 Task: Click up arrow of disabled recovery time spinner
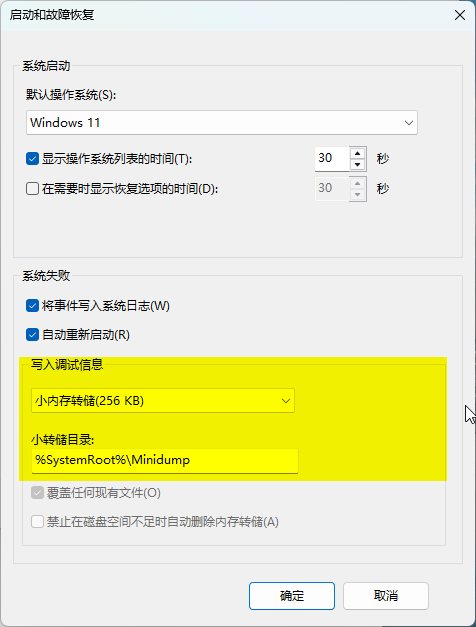pyautogui.click(x=358, y=183)
